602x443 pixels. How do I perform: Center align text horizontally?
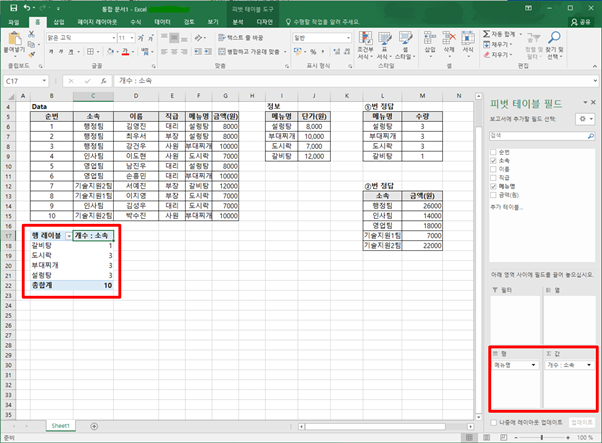point(174,51)
